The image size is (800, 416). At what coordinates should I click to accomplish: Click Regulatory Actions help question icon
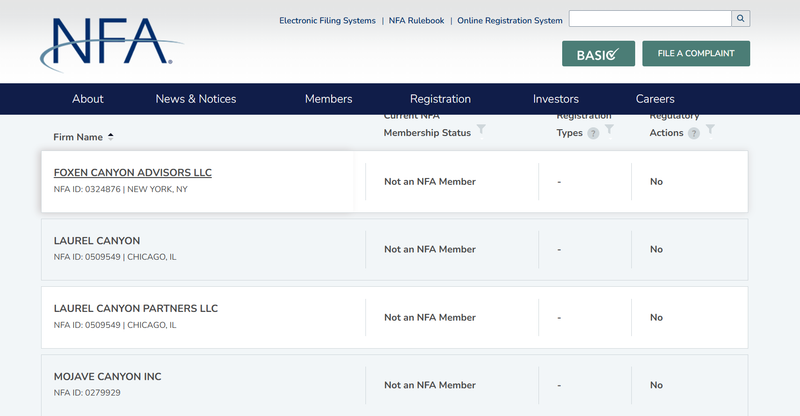694,133
